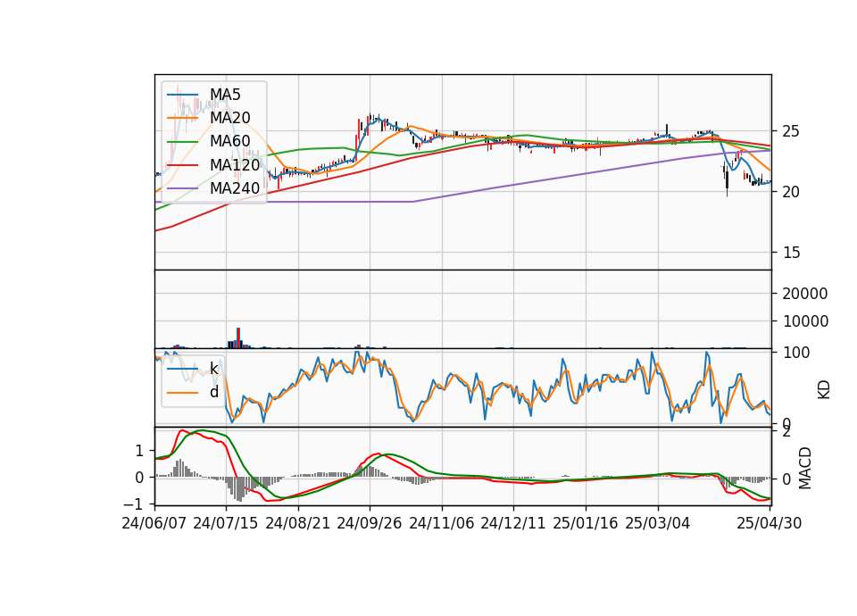Click the KD axis value 100
Screen dimensions: 857x616
796,353
